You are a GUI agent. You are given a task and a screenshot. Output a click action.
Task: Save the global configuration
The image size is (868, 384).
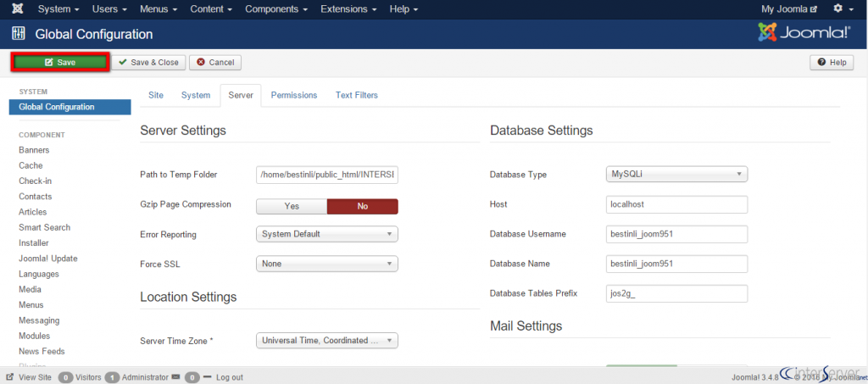tap(60, 63)
